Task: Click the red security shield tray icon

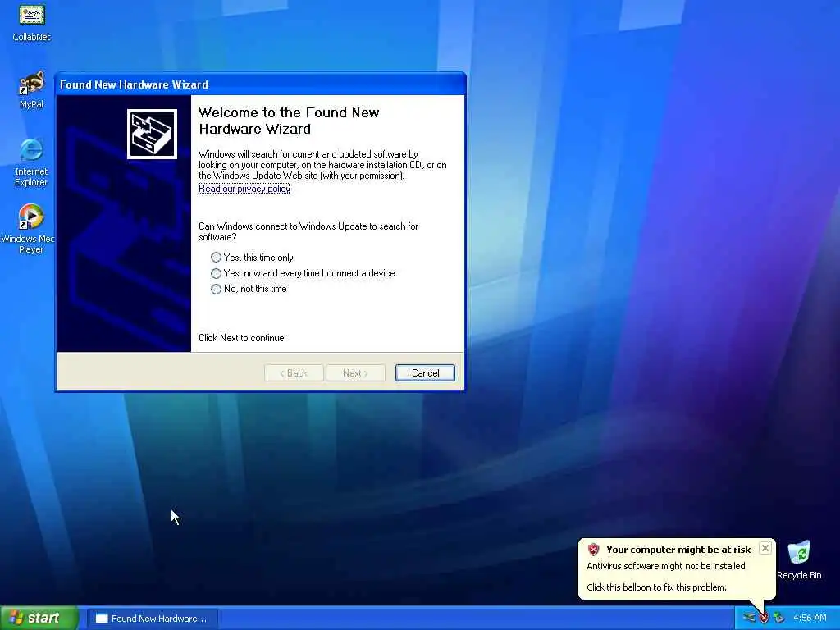Action: pos(764,618)
